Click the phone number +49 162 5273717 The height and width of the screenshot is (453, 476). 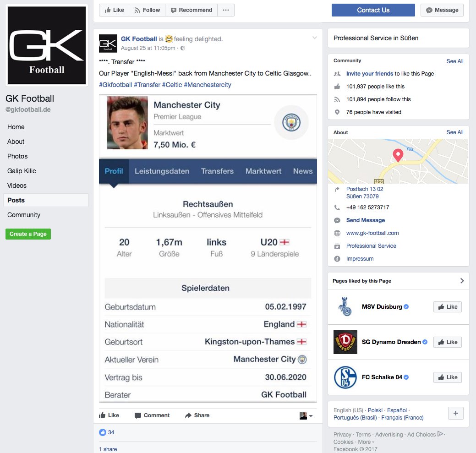(367, 207)
